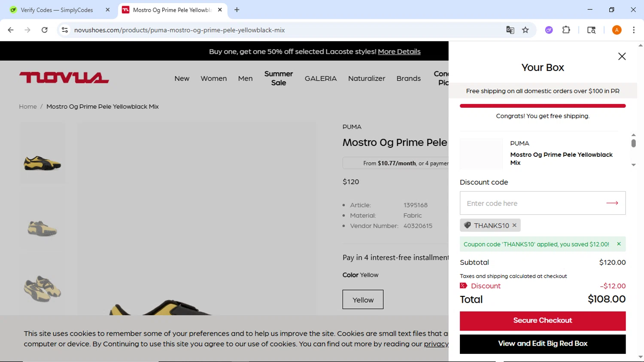This screenshot has width=644, height=362.
Task: Click the privacy link in cookie notice
Action: [436, 344]
